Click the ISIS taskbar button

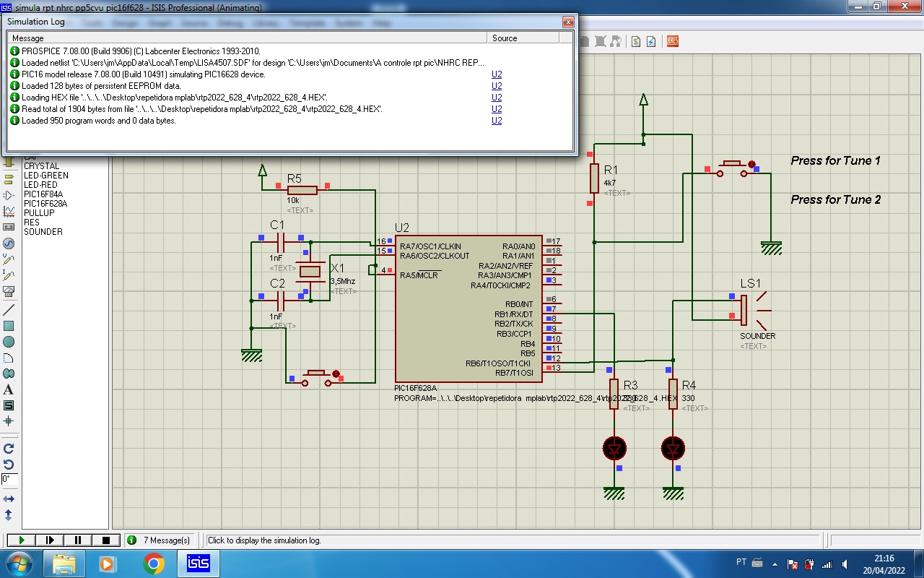198,563
